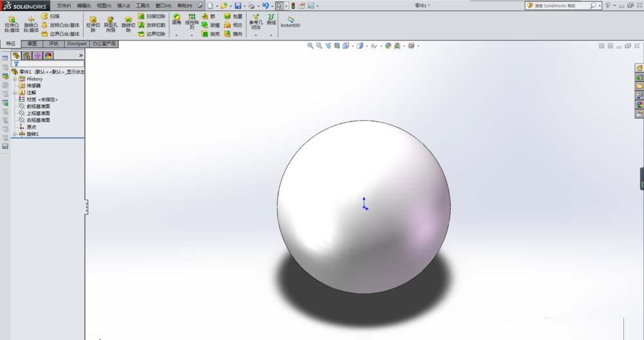Viewport: 644px width, 340px height.
Task: Open the ConfigurationManager tab
Action: 37,55
